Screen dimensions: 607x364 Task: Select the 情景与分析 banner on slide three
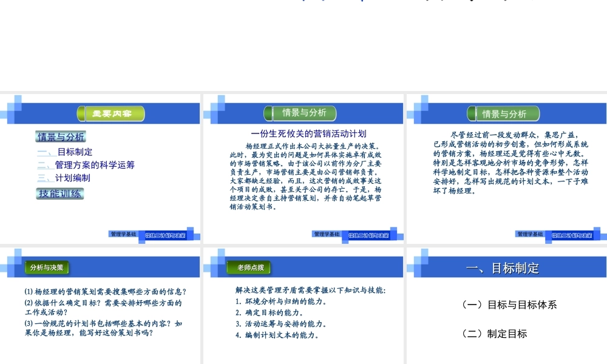coord(507,113)
